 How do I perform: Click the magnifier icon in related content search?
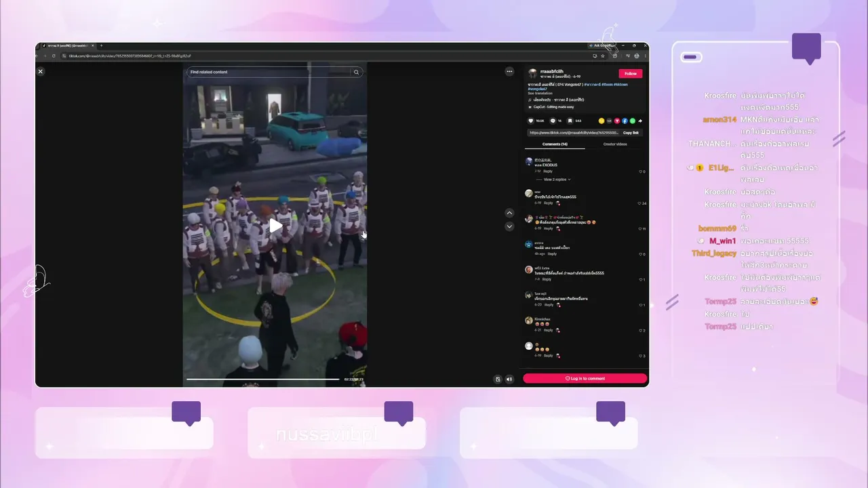tap(356, 72)
